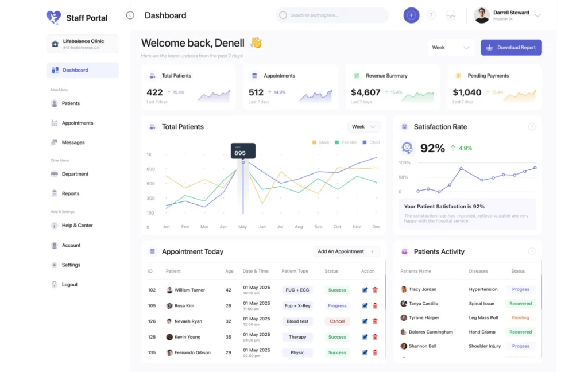The image size is (588, 372).
Task: Open the help question mark icon
Action: pos(431,15)
